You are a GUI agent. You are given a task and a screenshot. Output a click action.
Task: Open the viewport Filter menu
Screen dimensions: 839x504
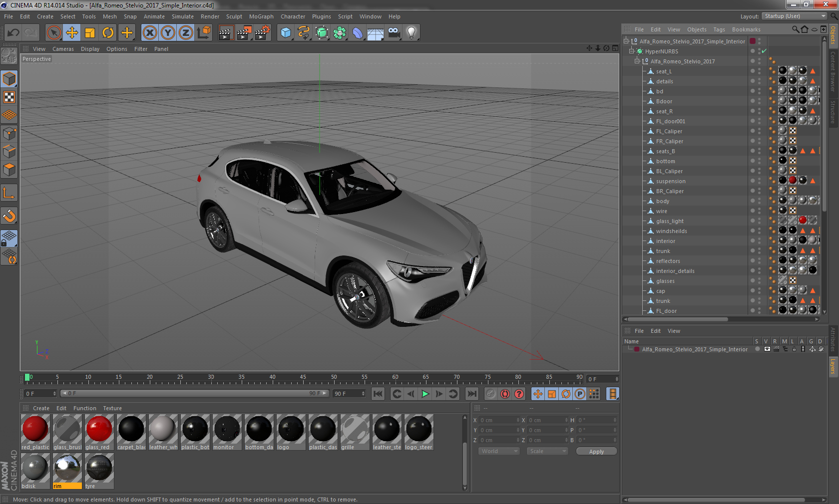(x=141, y=49)
